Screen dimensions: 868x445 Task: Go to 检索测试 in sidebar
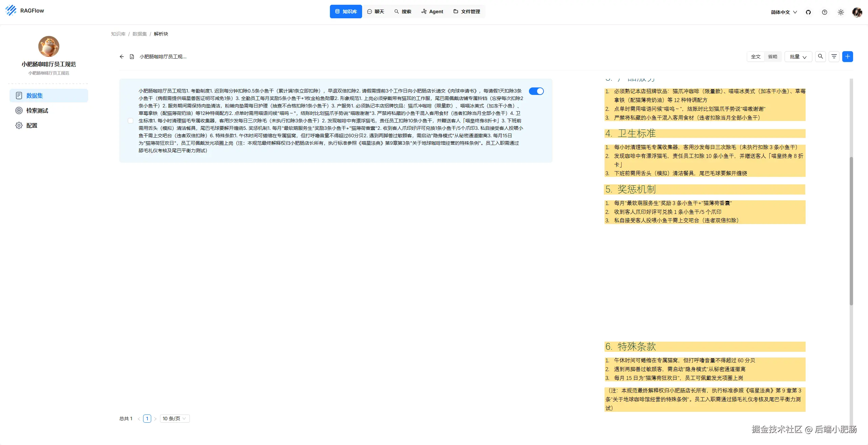point(37,110)
